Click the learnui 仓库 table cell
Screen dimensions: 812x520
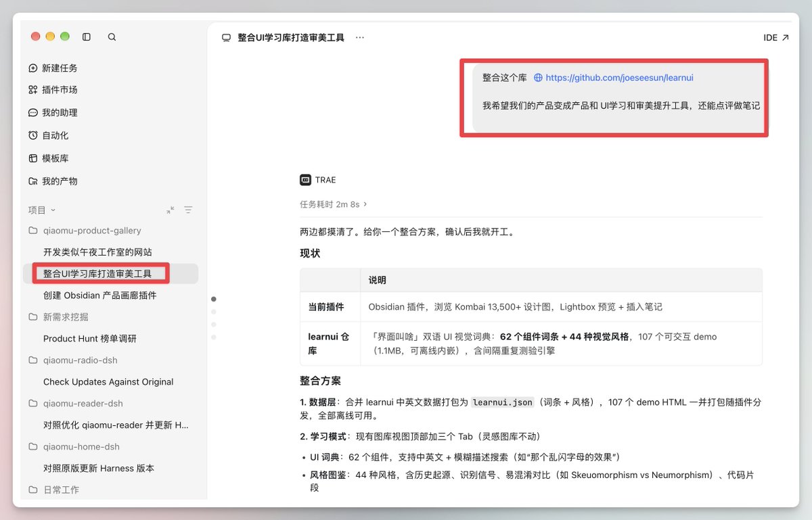pos(330,344)
